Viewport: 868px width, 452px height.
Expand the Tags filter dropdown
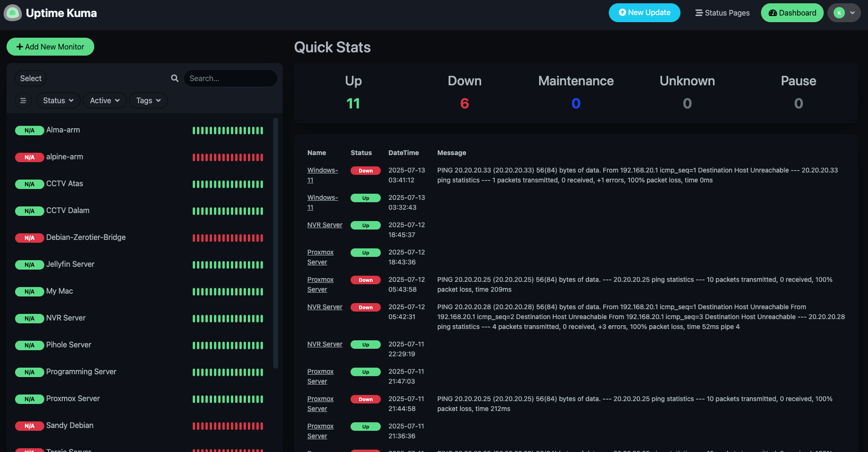[x=148, y=100]
